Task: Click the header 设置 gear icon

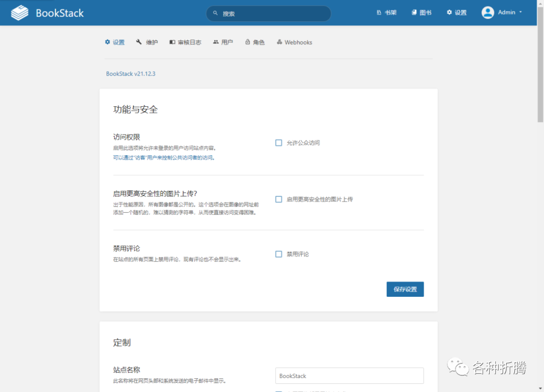Action: [x=449, y=13]
